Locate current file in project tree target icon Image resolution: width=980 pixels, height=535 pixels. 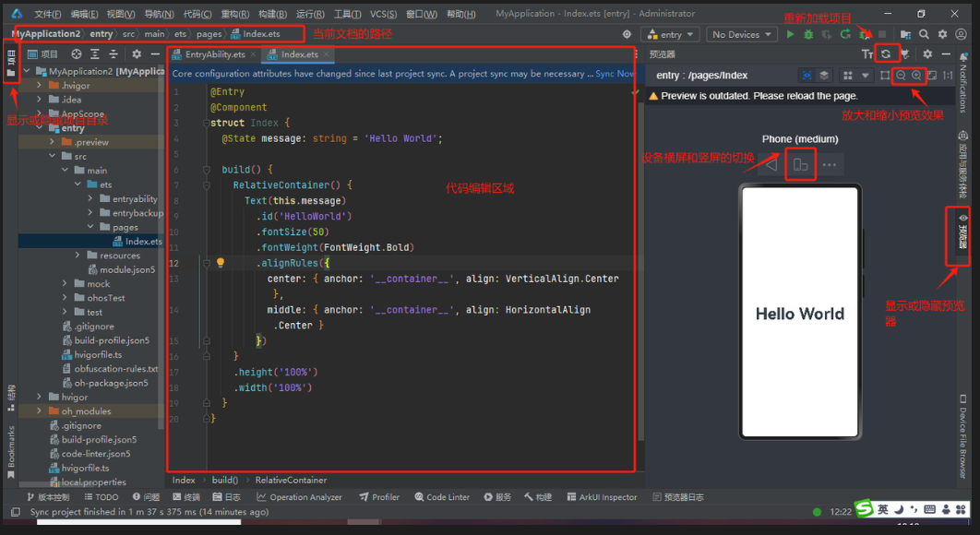77,54
